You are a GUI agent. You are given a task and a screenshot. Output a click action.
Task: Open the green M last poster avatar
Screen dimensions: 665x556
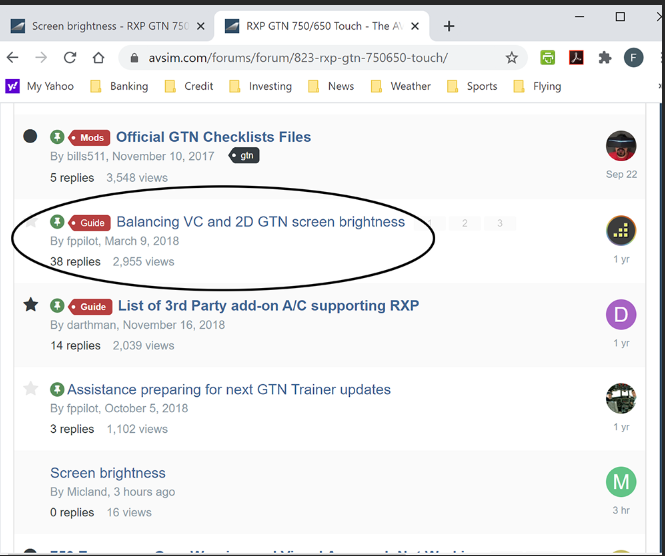pos(621,482)
